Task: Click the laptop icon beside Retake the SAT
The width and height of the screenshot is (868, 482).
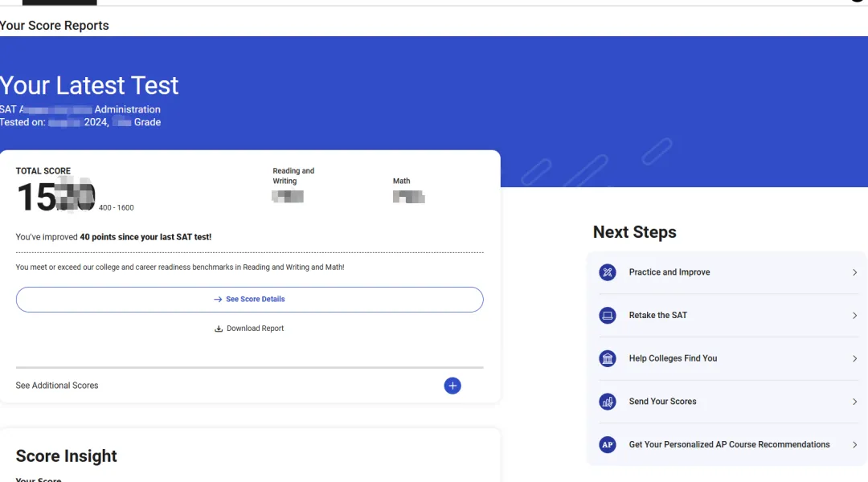Action: tap(608, 316)
